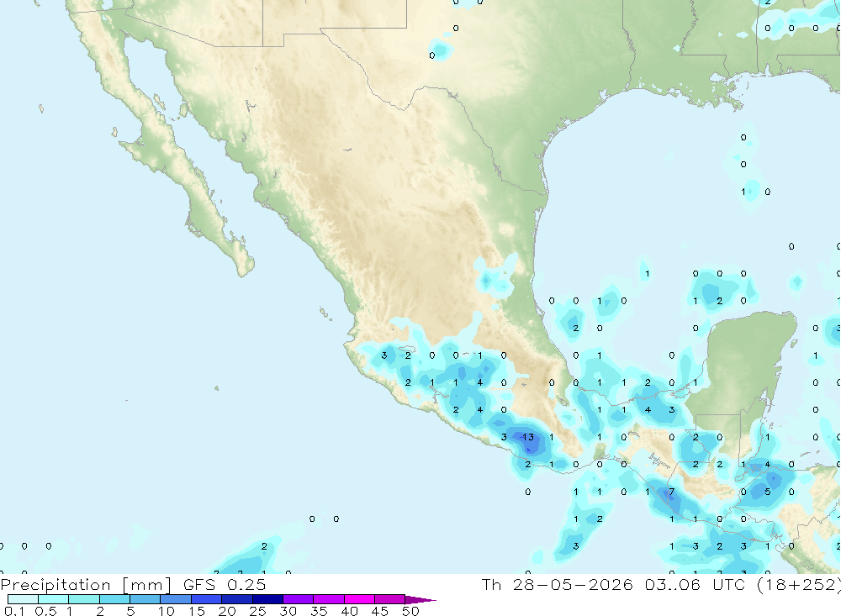Select the 45 to 50 mm legend swatch
This screenshot has height=616, width=841.
click(x=390, y=599)
